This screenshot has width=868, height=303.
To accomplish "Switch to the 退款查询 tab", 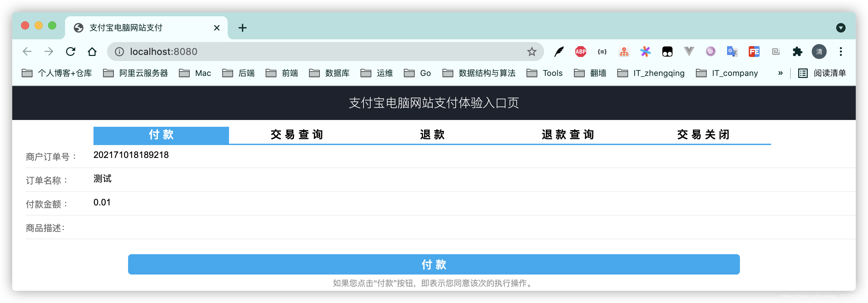I will point(568,135).
